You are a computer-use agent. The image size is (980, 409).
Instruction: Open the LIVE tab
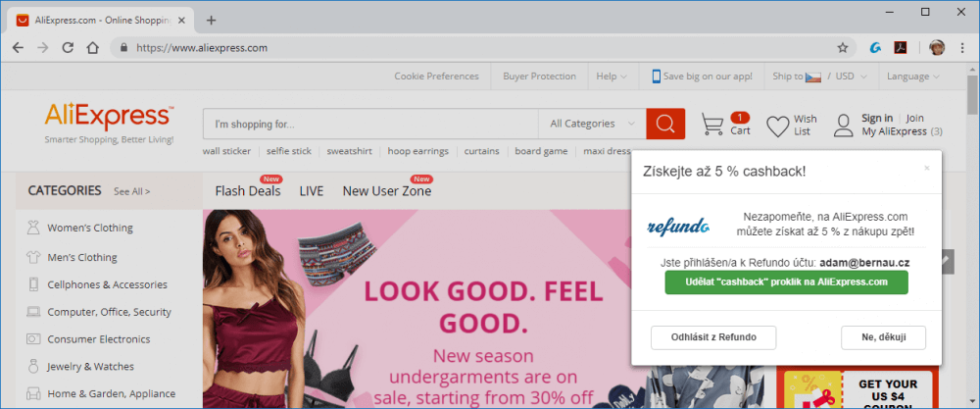(312, 190)
